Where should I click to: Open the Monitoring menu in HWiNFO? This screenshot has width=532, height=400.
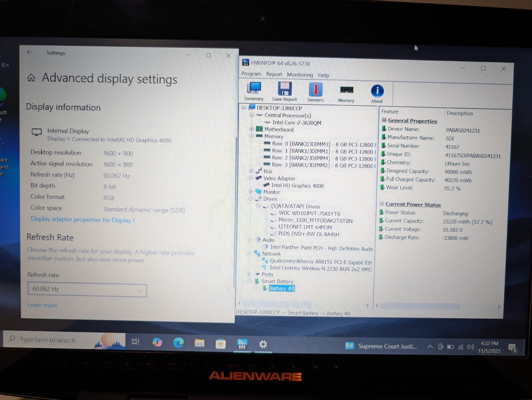pos(300,75)
